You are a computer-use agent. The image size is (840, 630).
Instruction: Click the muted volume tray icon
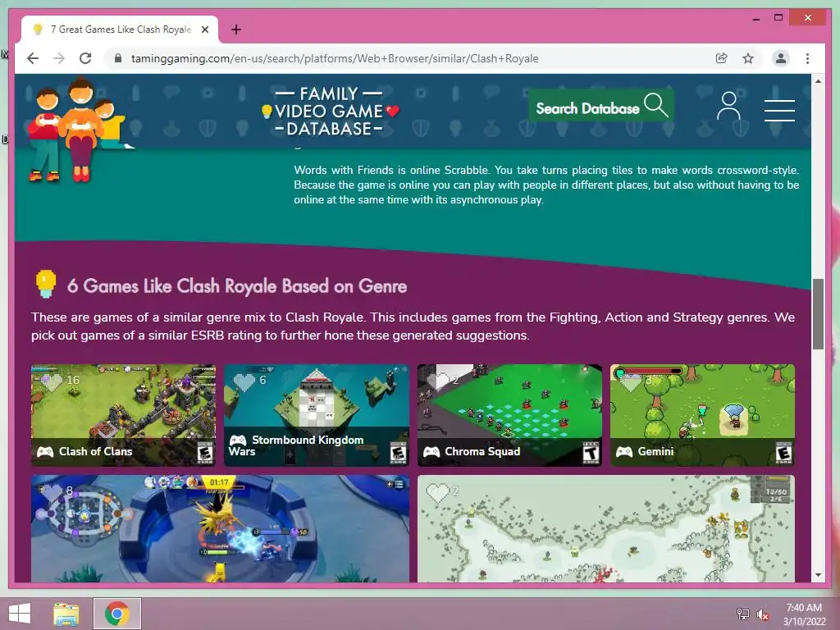[762, 614]
